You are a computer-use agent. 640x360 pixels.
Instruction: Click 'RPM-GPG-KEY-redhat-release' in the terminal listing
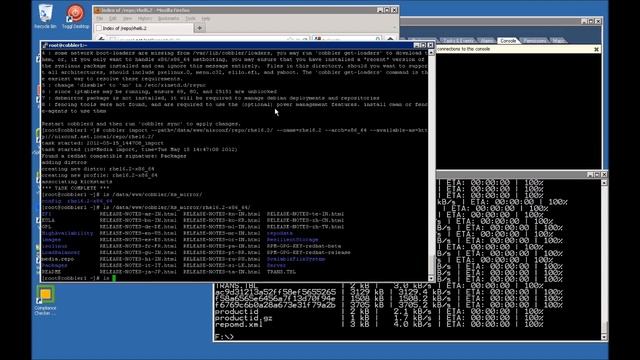point(309,253)
